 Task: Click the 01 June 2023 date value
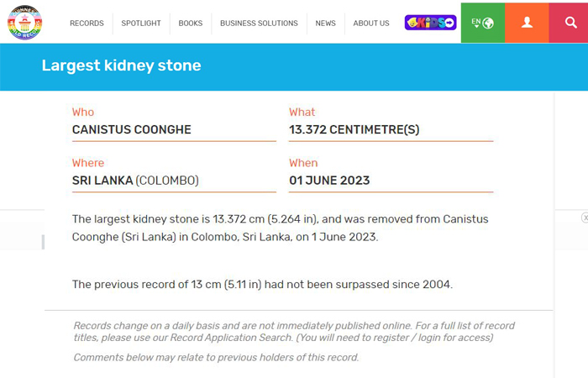[x=329, y=181]
